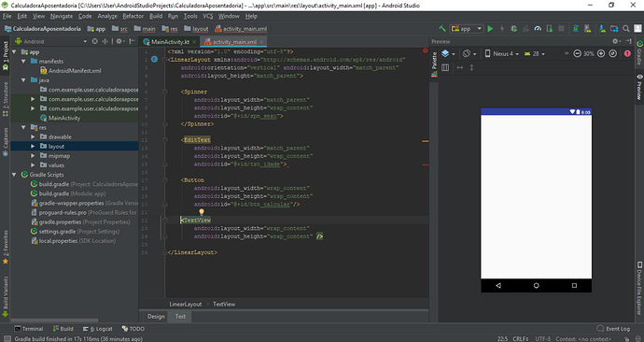Click the Search Everywhere magnifier icon

click(626, 29)
